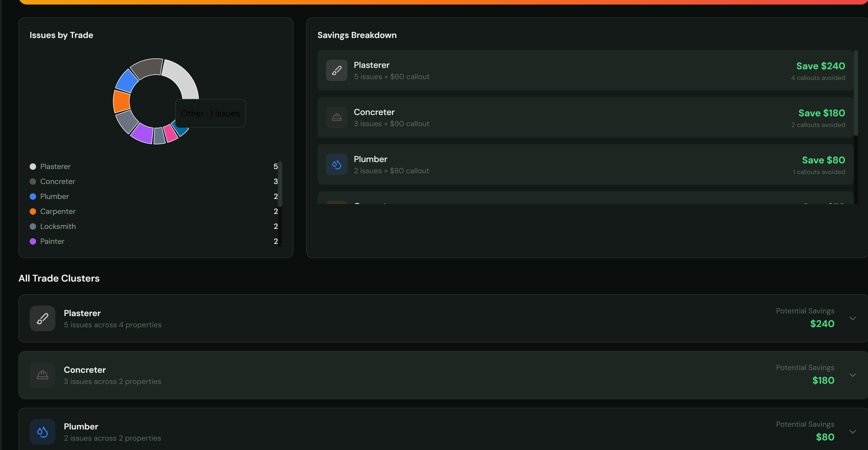The image size is (868, 450).
Task: Select the white Plasterer legend dot
Action: click(33, 167)
